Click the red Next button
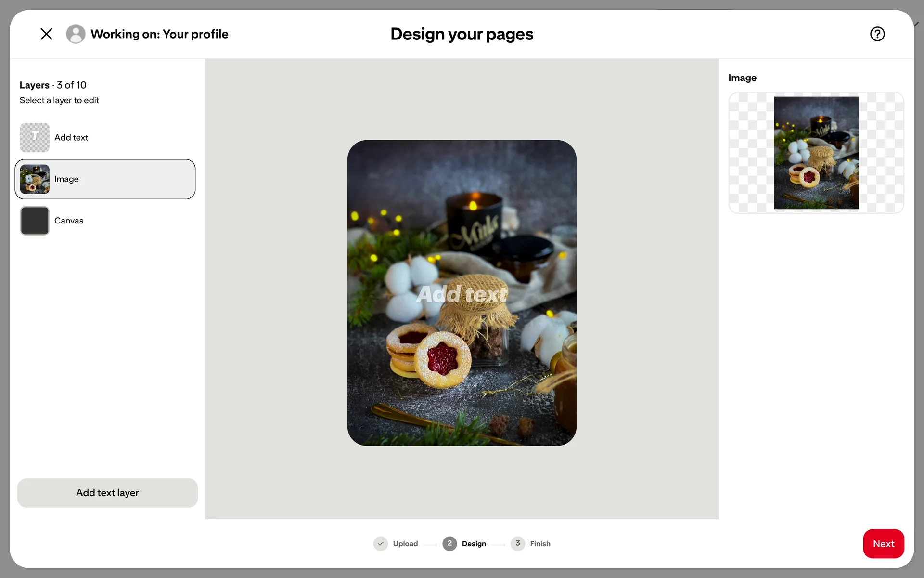Screen dimensions: 924x578 point(884,544)
